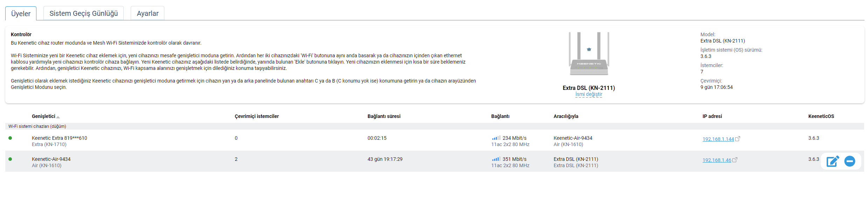The image size is (868, 197).
Task: Open IP address 192.168.1.144
Action: pyautogui.click(x=718, y=139)
